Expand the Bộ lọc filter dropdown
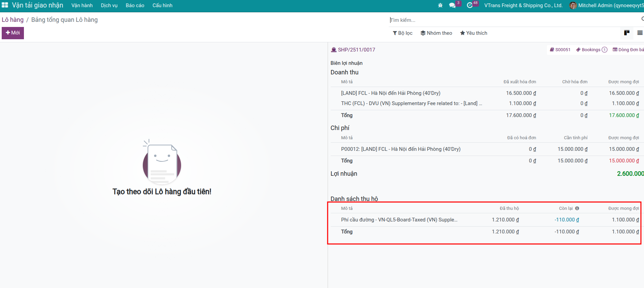The image size is (644, 288). [x=402, y=33]
